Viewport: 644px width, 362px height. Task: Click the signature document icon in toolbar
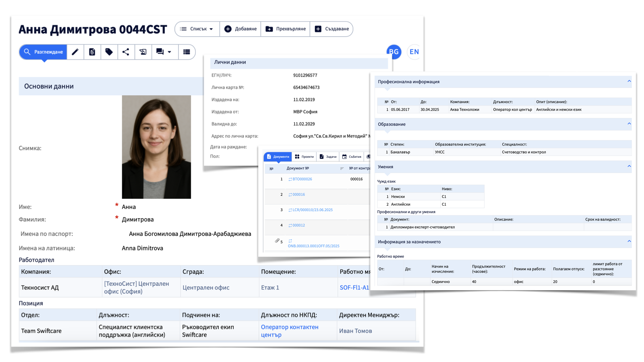point(143,52)
